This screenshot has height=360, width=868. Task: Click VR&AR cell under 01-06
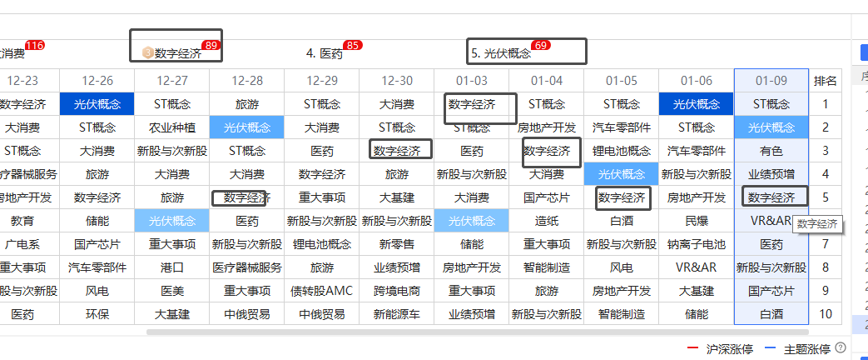coord(697,267)
